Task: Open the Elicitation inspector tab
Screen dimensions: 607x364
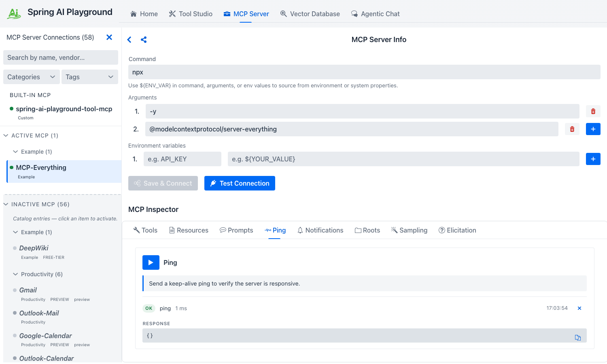Action: click(x=457, y=230)
